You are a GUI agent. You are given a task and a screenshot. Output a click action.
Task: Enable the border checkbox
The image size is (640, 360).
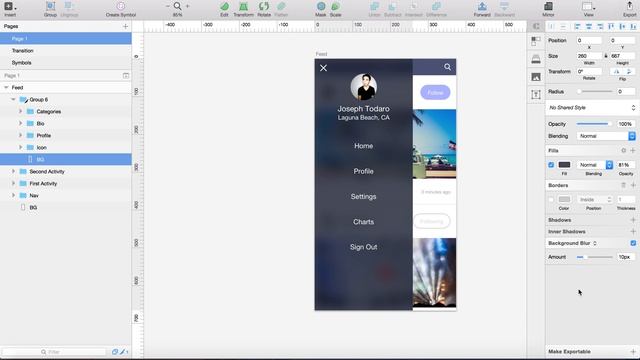coord(551,200)
